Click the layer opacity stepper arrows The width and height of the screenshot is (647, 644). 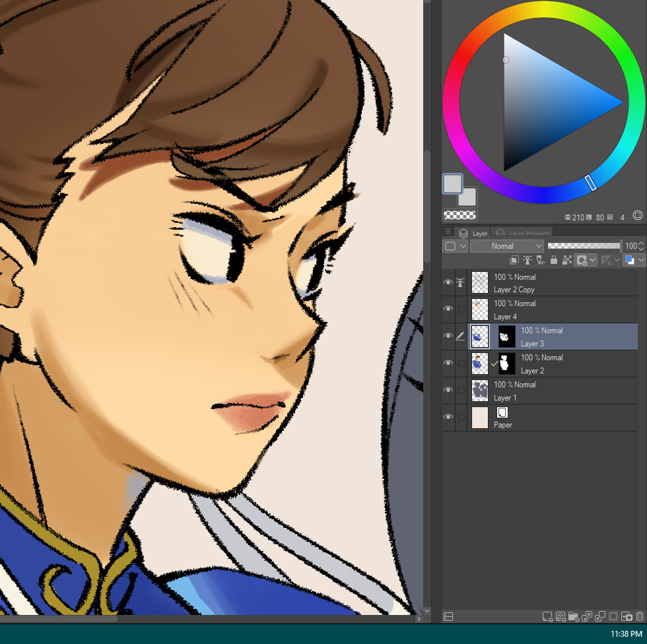coord(641,246)
